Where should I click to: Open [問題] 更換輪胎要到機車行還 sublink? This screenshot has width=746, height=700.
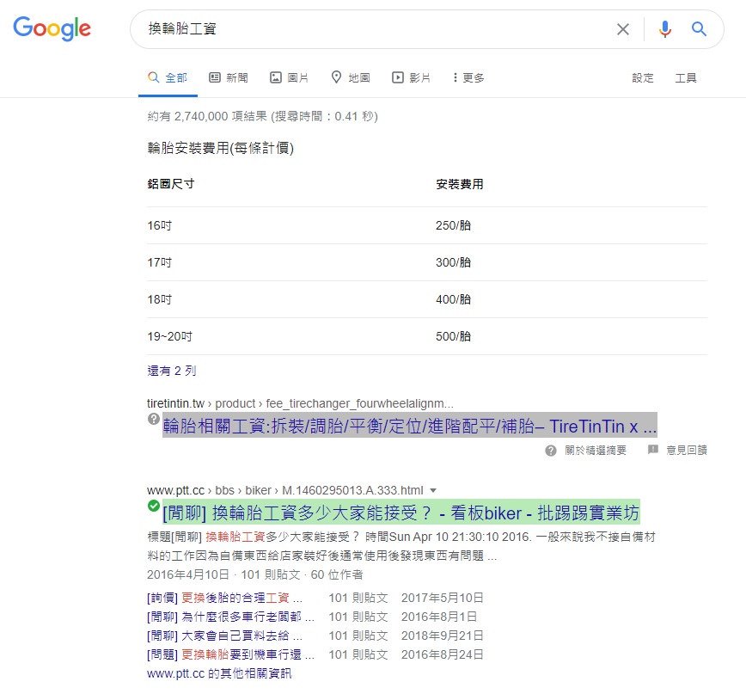click(x=230, y=654)
